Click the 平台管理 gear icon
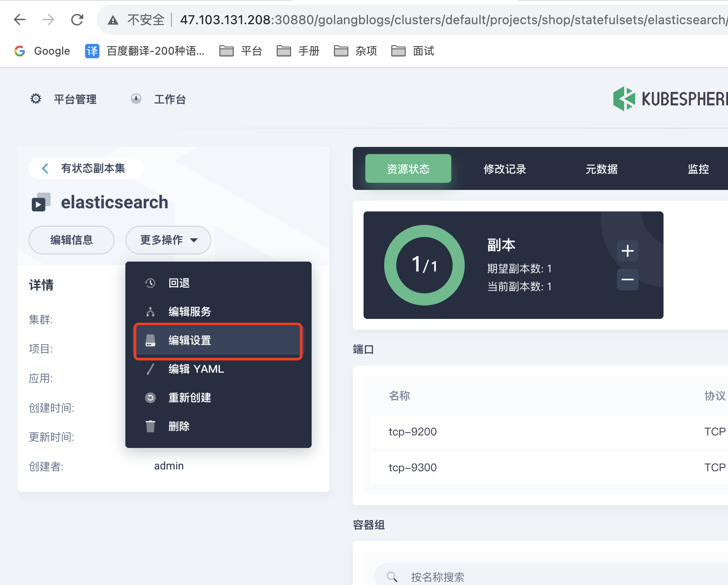728x585 pixels. [x=36, y=99]
